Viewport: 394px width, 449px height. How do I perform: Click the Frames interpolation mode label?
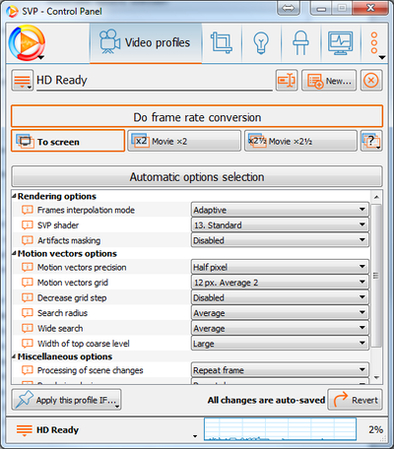[x=86, y=210]
